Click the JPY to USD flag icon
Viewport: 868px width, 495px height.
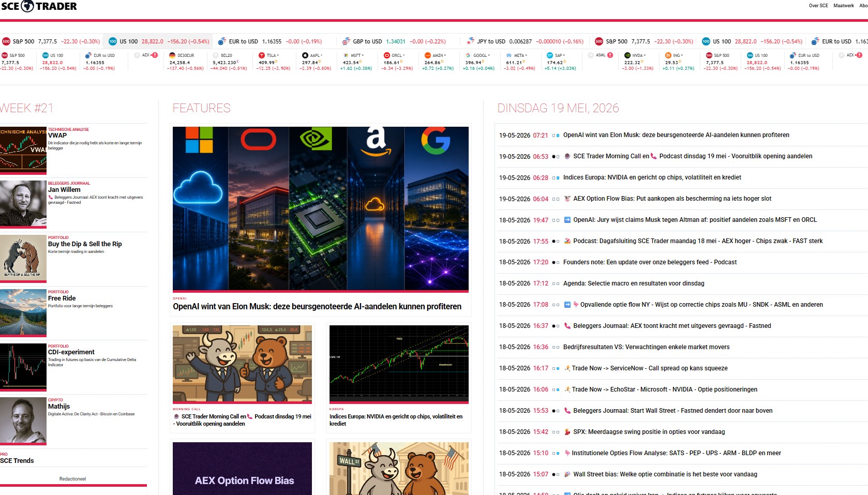pyautogui.click(x=470, y=41)
